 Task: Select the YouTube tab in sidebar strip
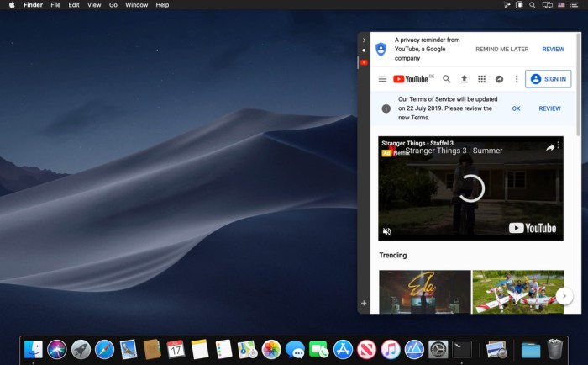364,62
